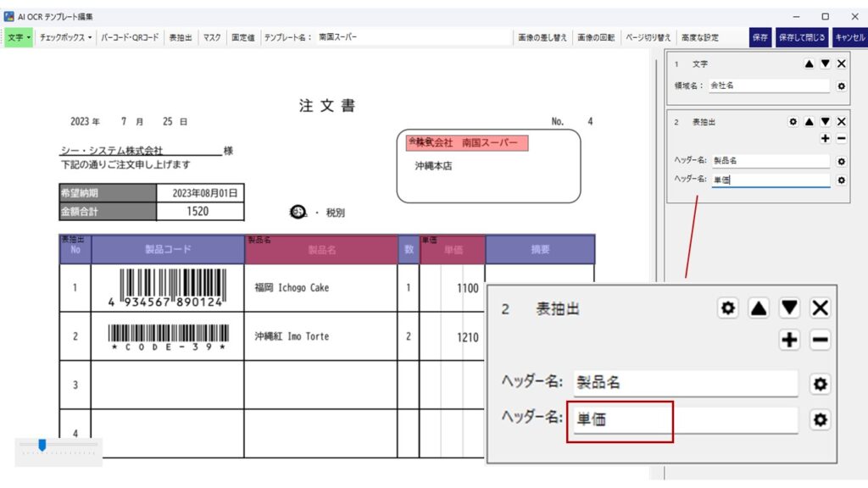Image resolution: width=868 pixels, height=488 pixels.
Task: Open gear beside 単価 in small side panel
Action: click(842, 180)
